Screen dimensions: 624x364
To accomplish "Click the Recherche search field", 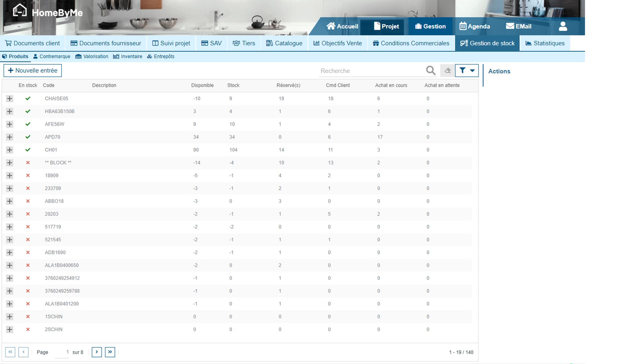I will point(370,71).
